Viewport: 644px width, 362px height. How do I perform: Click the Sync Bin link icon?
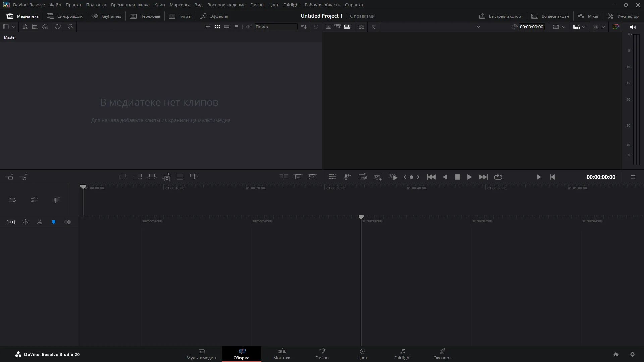click(70, 27)
